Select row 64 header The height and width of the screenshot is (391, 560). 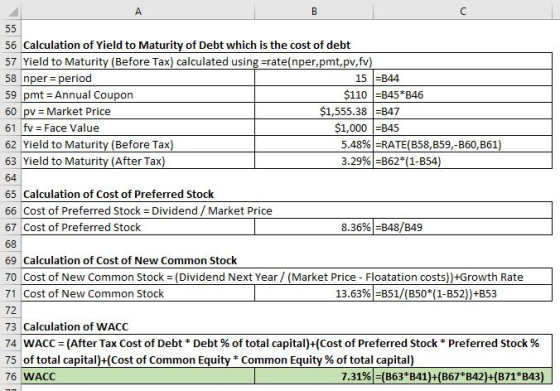(11, 178)
